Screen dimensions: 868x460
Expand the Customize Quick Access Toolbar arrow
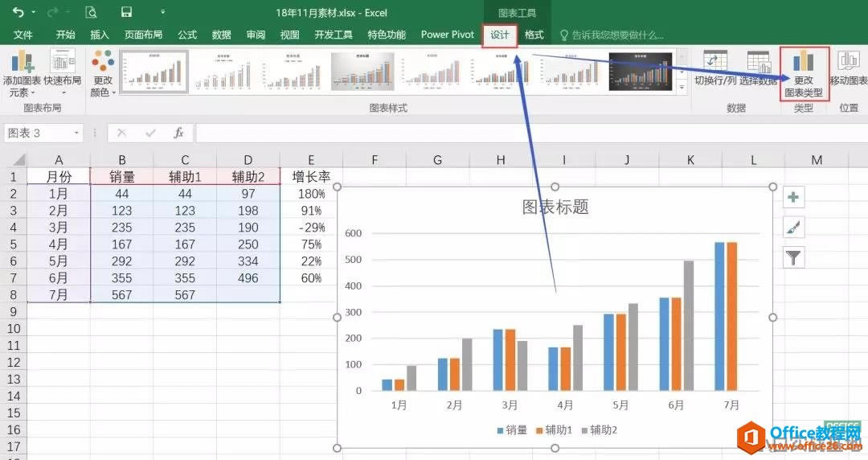point(162,11)
